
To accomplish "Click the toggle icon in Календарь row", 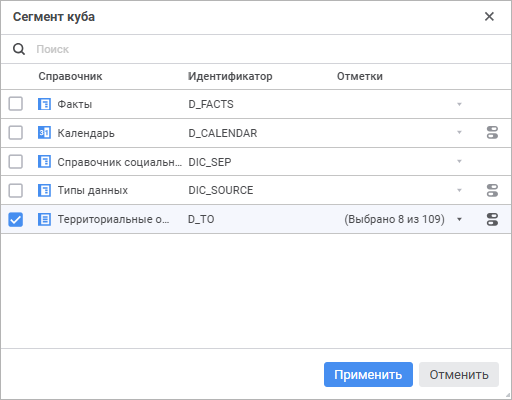I will [492, 133].
